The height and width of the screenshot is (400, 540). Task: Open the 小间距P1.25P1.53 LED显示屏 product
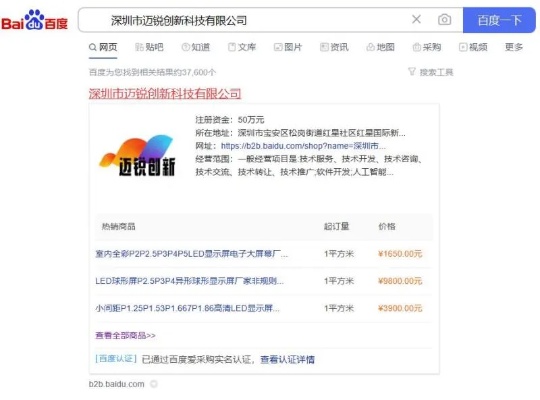[x=187, y=308]
